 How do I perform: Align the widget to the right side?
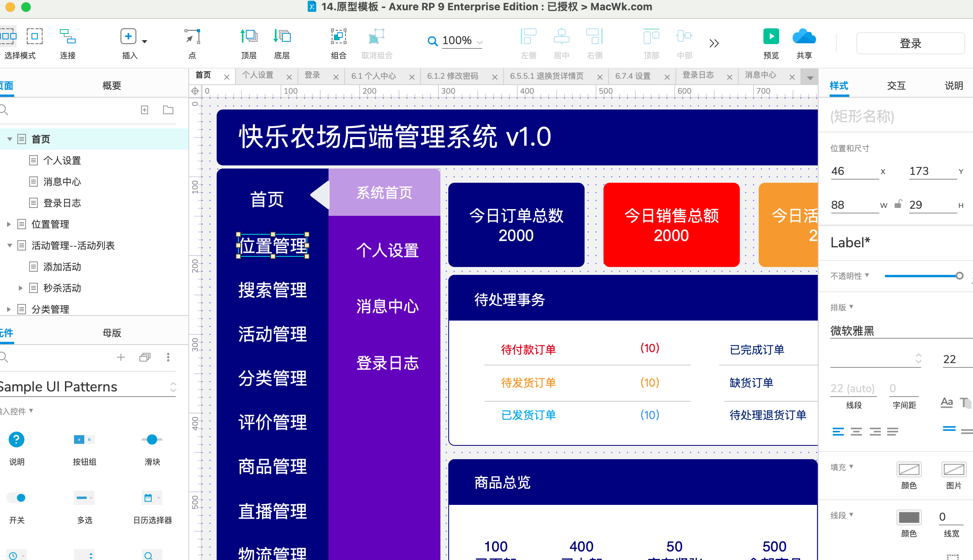tap(594, 37)
